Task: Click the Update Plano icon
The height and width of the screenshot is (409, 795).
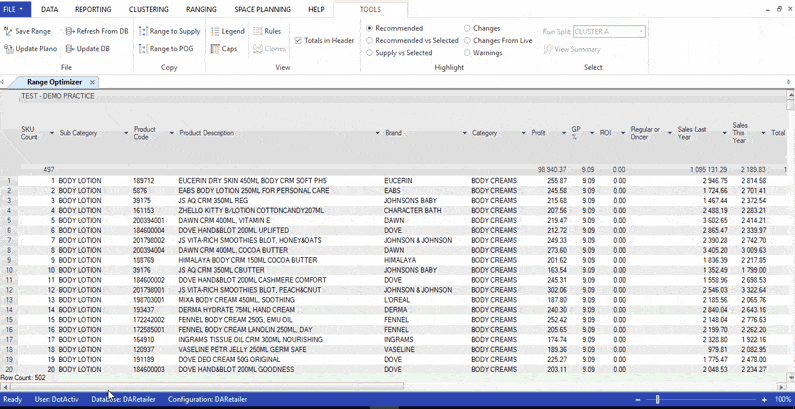Action: click(9, 49)
